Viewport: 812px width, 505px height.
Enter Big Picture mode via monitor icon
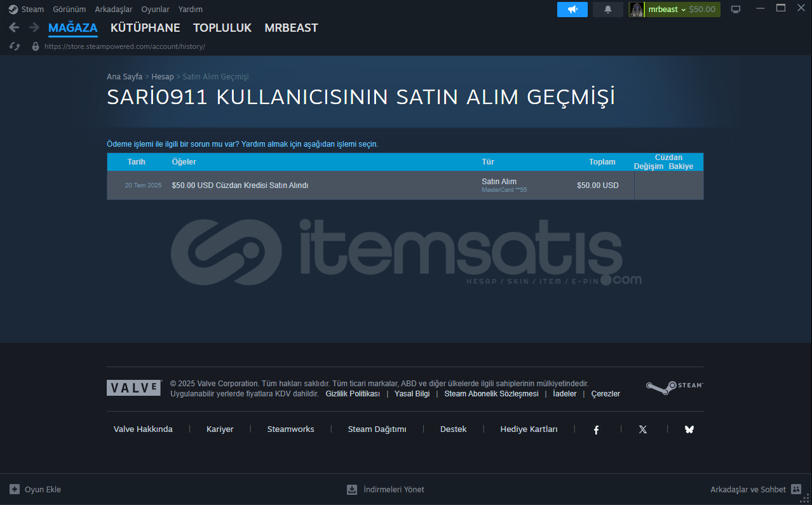click(x=736, y=10)
